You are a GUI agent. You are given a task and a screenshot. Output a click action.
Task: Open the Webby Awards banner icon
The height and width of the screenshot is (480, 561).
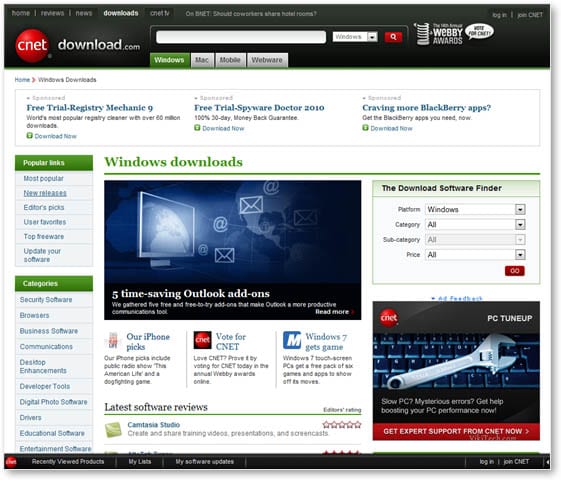(454, 34)
